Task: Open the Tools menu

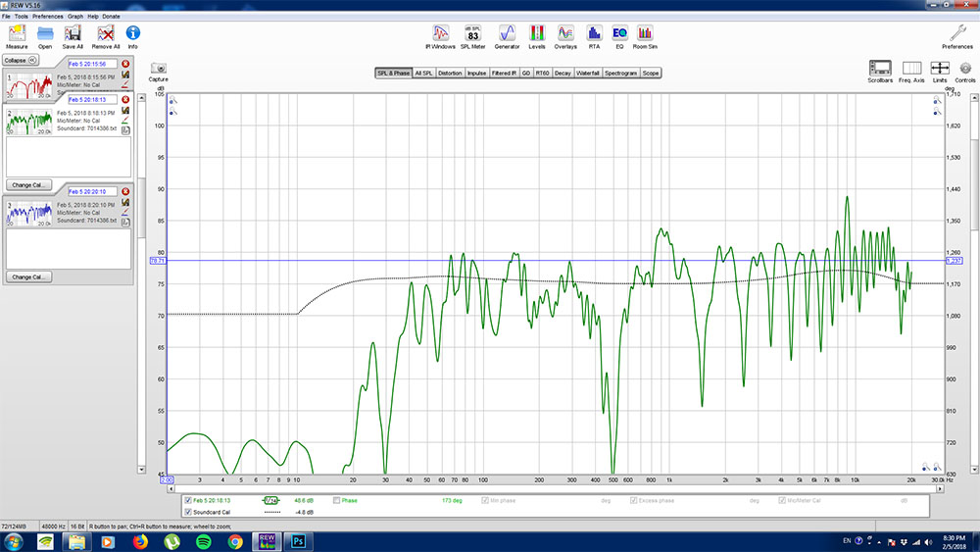Action: tap(22, 17)
